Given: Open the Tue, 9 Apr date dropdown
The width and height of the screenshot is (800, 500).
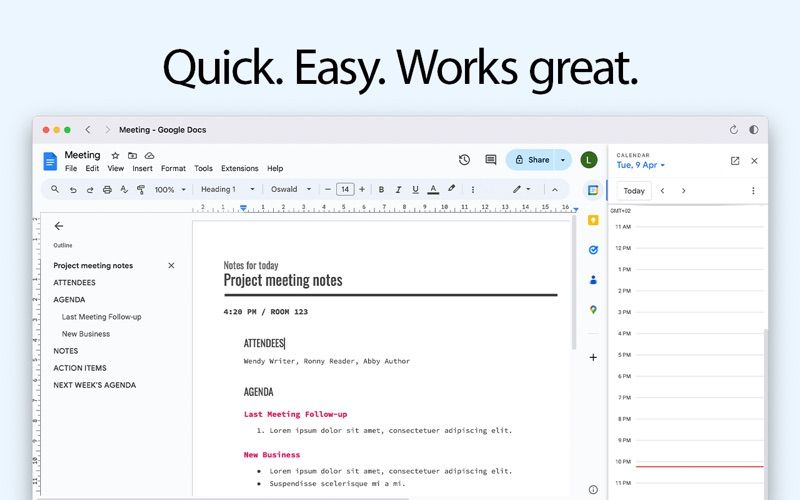Looking at the screenshot, I should [x=640, y=165].
